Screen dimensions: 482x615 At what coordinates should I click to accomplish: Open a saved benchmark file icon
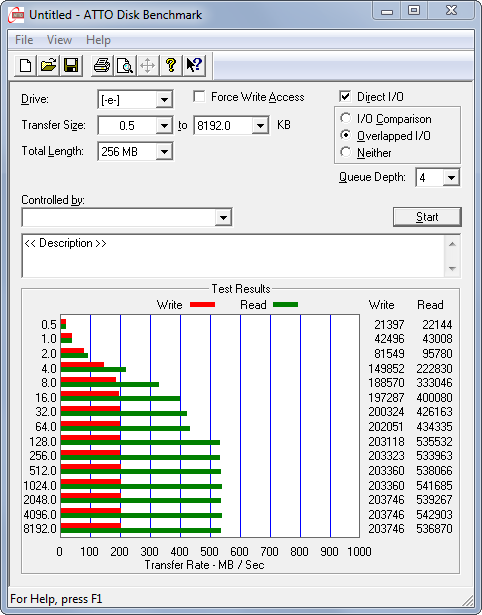48,65
